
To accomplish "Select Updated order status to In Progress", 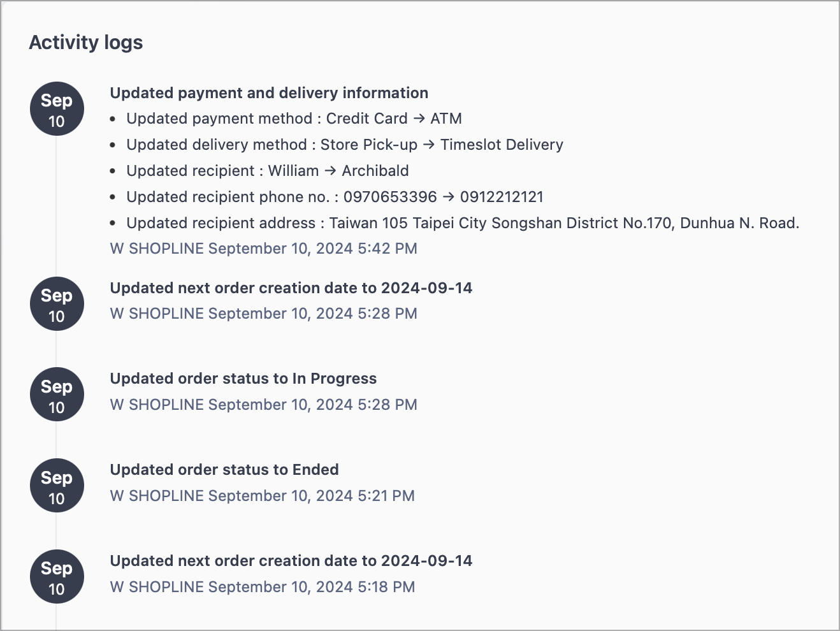I will pos(243,379).
